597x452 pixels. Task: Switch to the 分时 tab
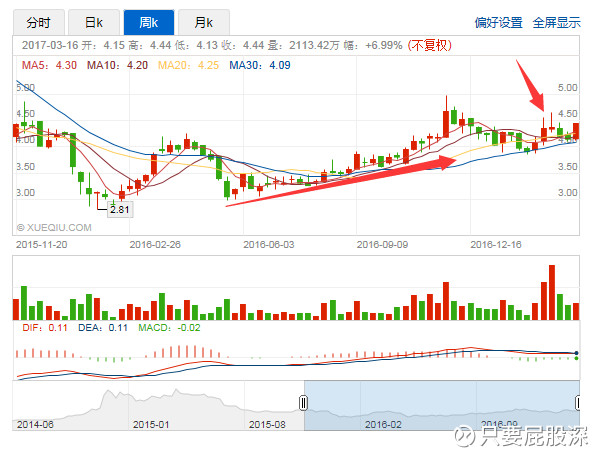[38, 22]
